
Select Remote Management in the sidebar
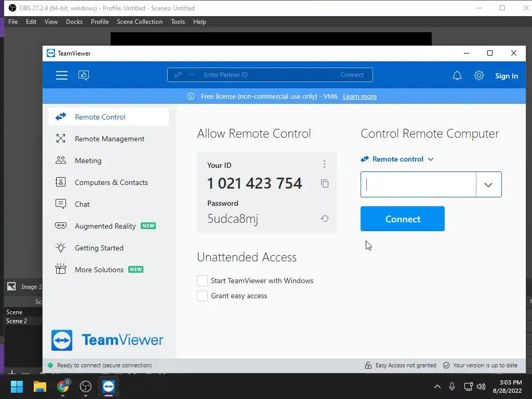click(x=109, y=139)
